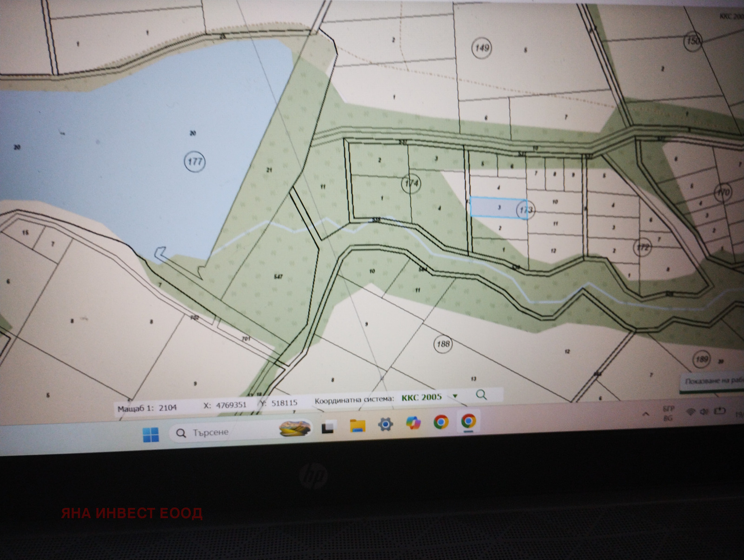Click the volume speaker tray icon

[x=704, y=412]
